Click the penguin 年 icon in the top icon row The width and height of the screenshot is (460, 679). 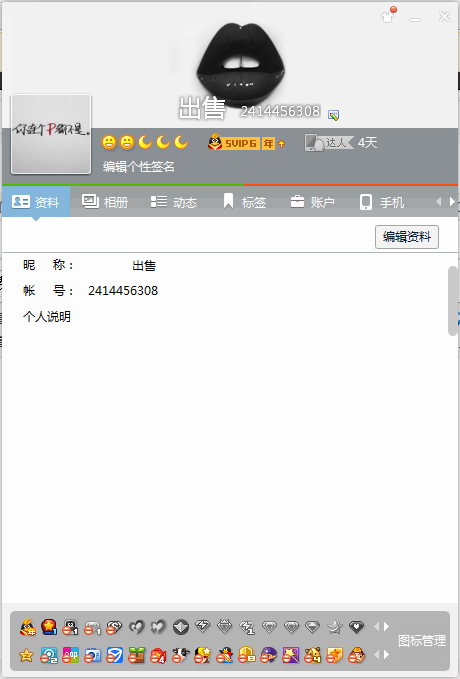(x=27, y=627)
